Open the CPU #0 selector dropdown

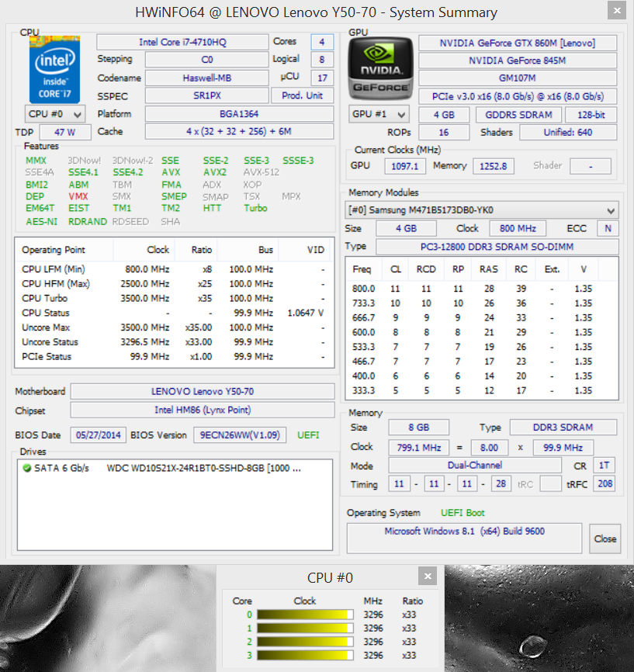click(x=55, y=114)
